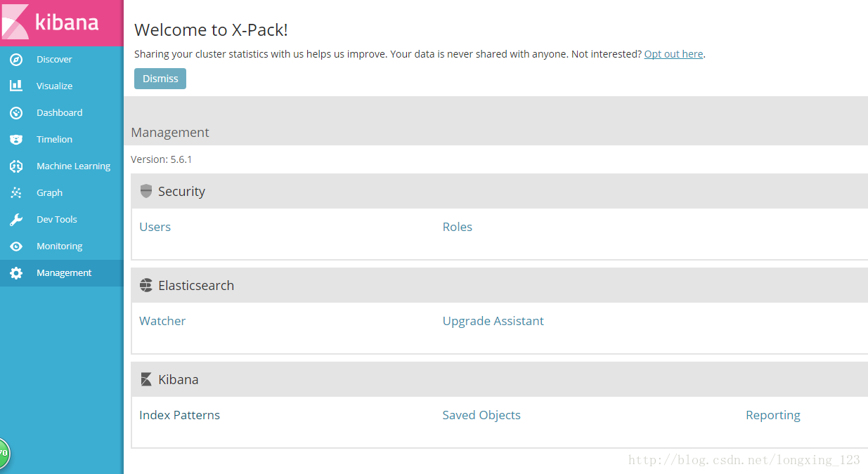Follow the 'Opt out here' link

pyautogui.click(x=673, y=54)
